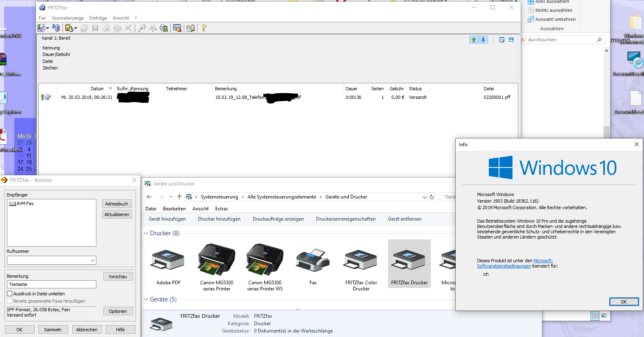Click the receive fax (blue down arrow) toolbar icon
This screenshot has height=337, width=644.
pyautogui.click(x=56, y=28)
